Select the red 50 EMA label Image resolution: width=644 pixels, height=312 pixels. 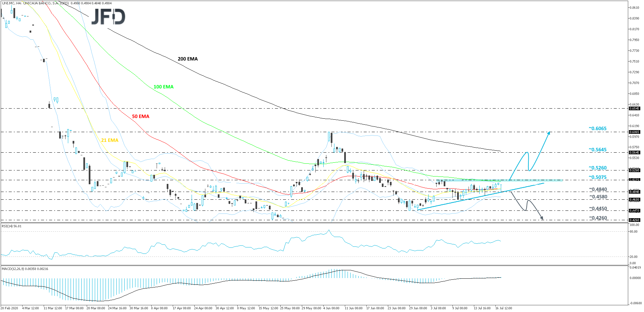click(x=140, y=116)
